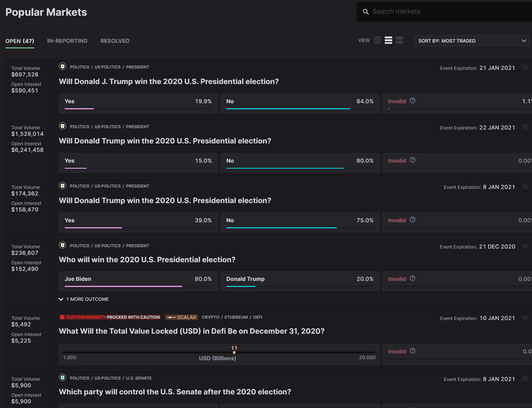Image resolution: width=532 pixels, height=408 pixels.
Task: Click the sort dropdown chevron arrow
Action: point(524,41)
